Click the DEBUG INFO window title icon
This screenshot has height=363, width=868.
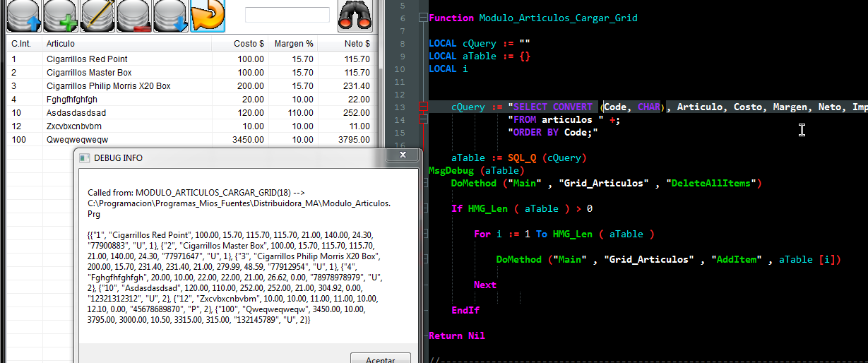coord(84,158)
